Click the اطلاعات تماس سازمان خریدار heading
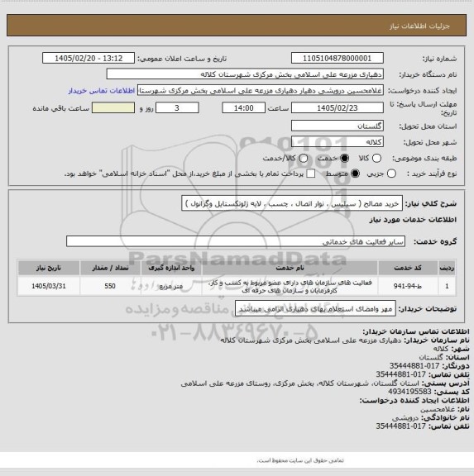474x476 pixels. pyautogui.click(x=416, y=331)
